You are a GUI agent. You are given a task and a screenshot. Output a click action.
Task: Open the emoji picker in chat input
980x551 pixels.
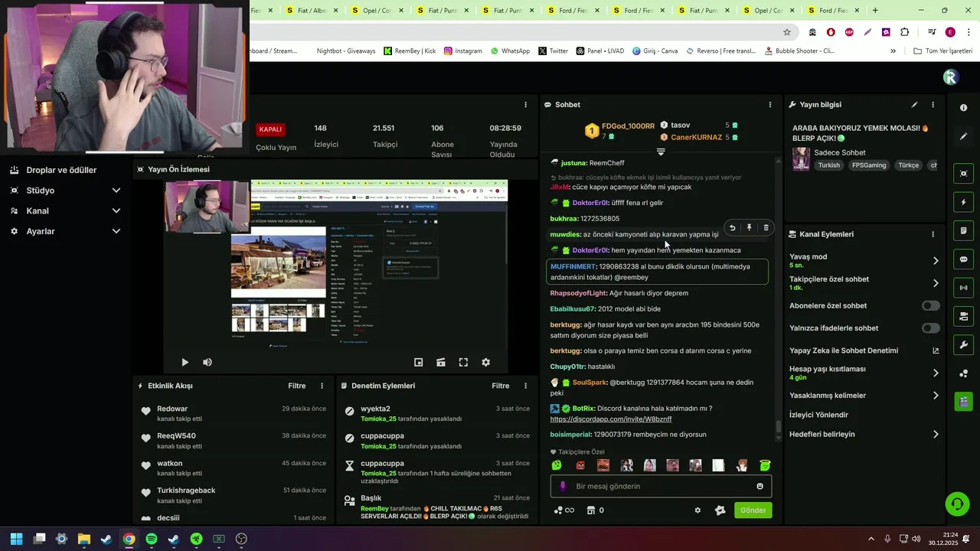(x=759, y=486)
